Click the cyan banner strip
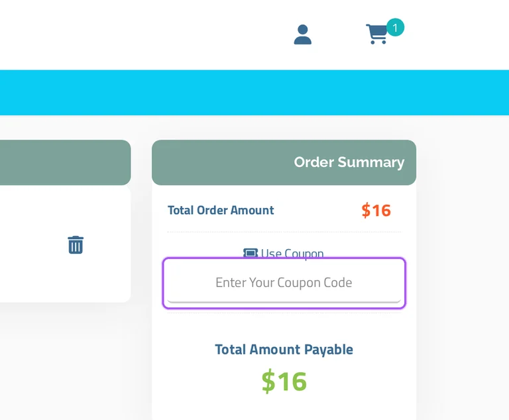This screenshot has width=509, height=420. pos(254,93)
